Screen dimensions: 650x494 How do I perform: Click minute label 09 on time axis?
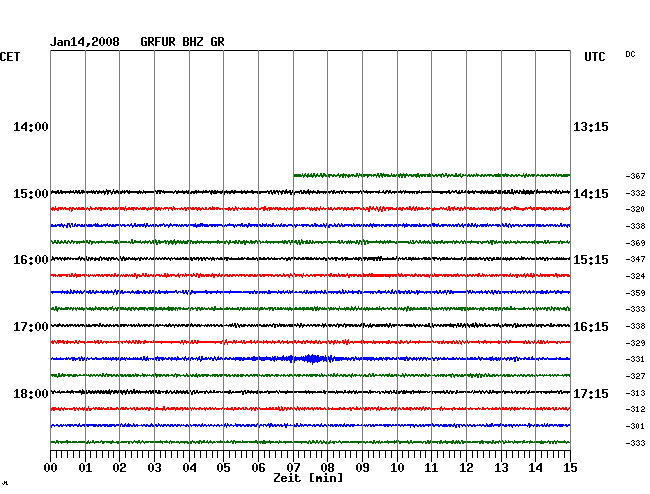click(362, 468)
